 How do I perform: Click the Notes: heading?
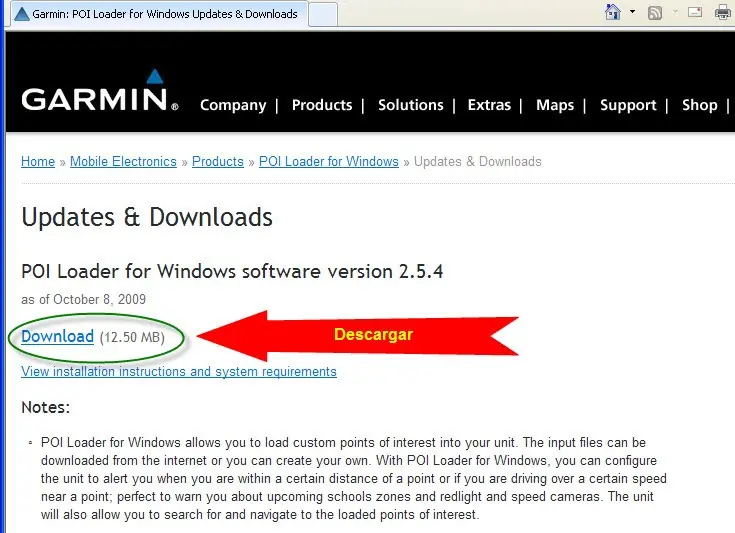click(x=45, y=407)
